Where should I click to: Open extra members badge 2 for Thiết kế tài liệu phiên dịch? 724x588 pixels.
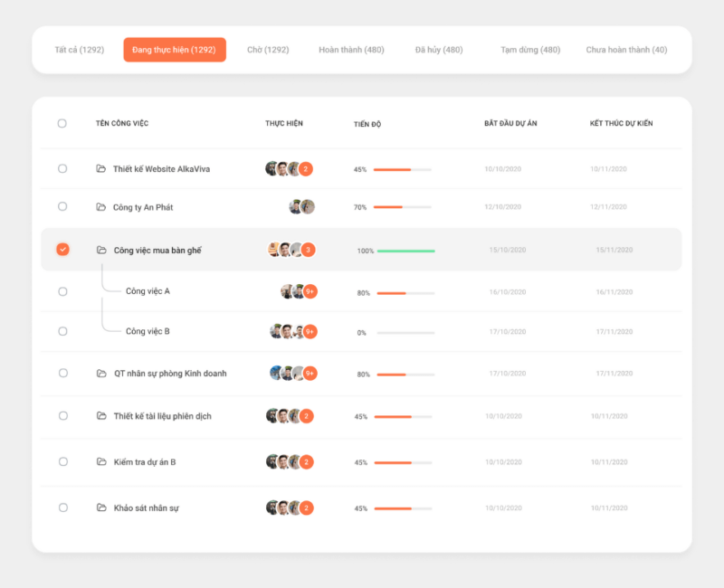point(306,416)
